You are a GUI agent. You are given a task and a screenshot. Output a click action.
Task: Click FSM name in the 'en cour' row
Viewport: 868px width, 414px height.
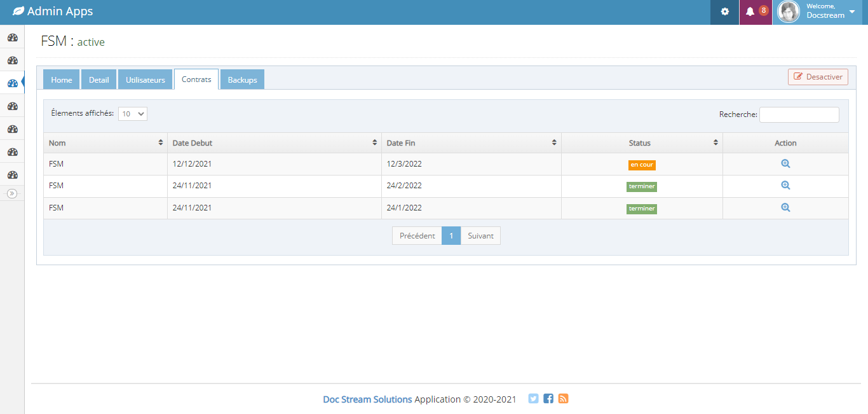click(x=56, y=164)
